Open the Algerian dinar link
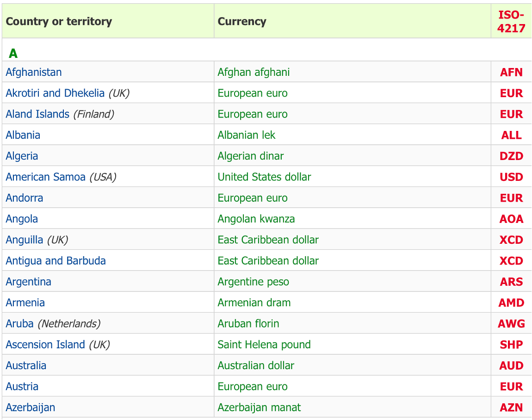Image resolution: width=532 pixels, height=420 pixels. tap(250, 156)
